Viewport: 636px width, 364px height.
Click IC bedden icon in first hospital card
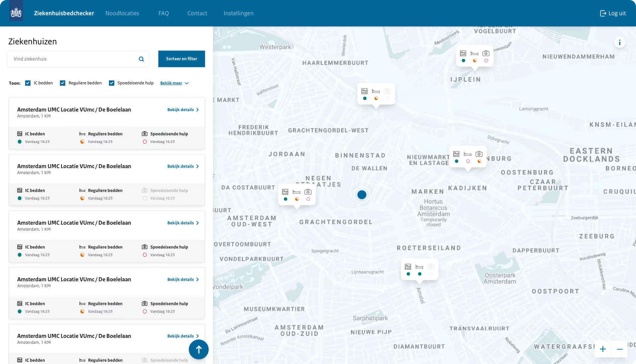tap(20, 134)
